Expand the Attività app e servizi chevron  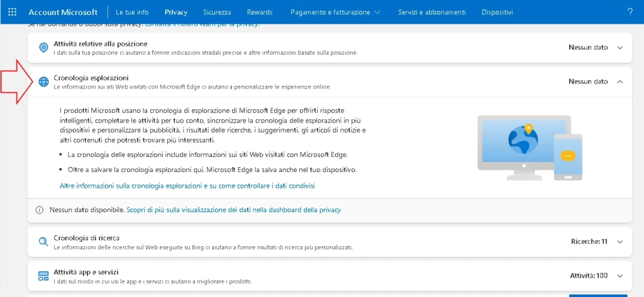(x=619, y=276)
